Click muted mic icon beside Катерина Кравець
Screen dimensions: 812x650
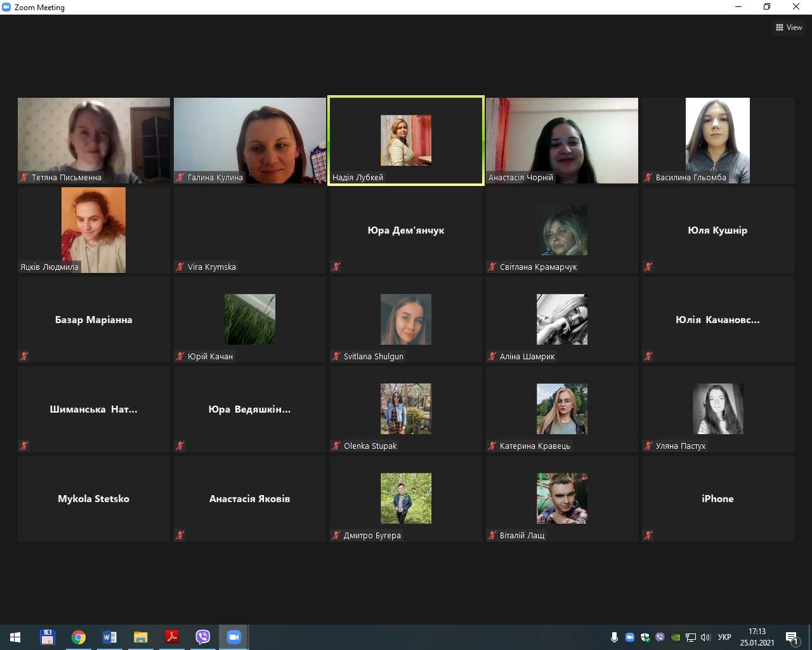click(x=492, y=446)
